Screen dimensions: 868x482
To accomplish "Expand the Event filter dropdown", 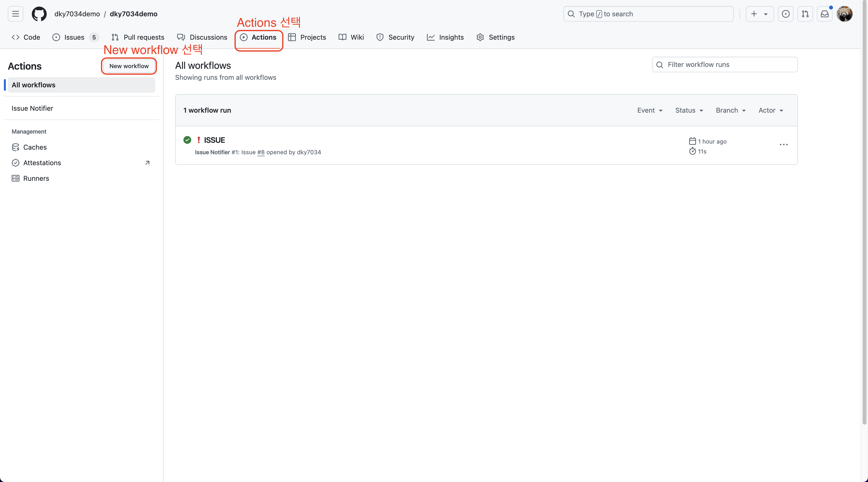I will pyautogui.click(x=650, y=110).
